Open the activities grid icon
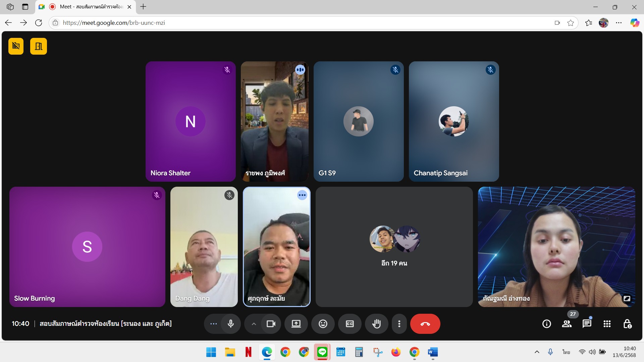644x362 pixels. pos(607,324)
